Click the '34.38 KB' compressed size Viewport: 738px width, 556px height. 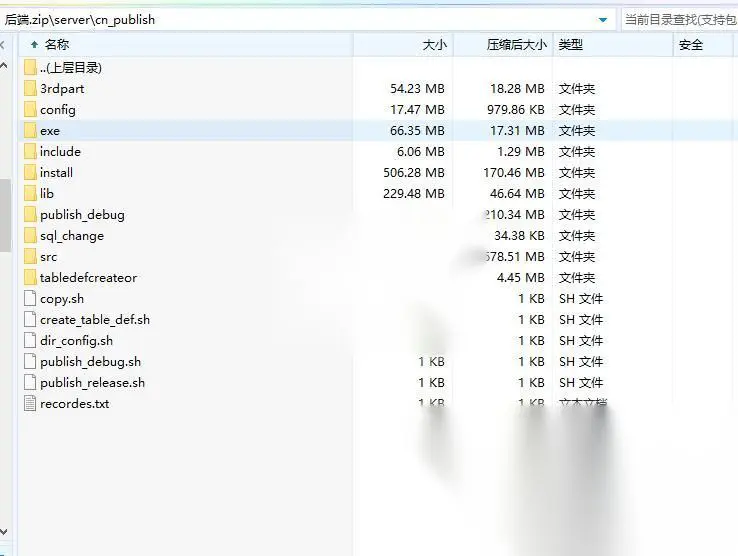[519, 235]
